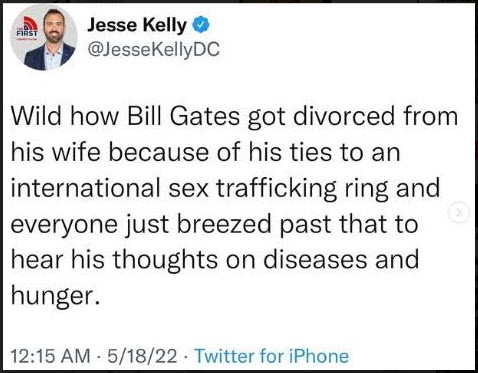Select the line beginning "his wife because"
This screenshot has height=373, width=478.
(x=205, y=153)
